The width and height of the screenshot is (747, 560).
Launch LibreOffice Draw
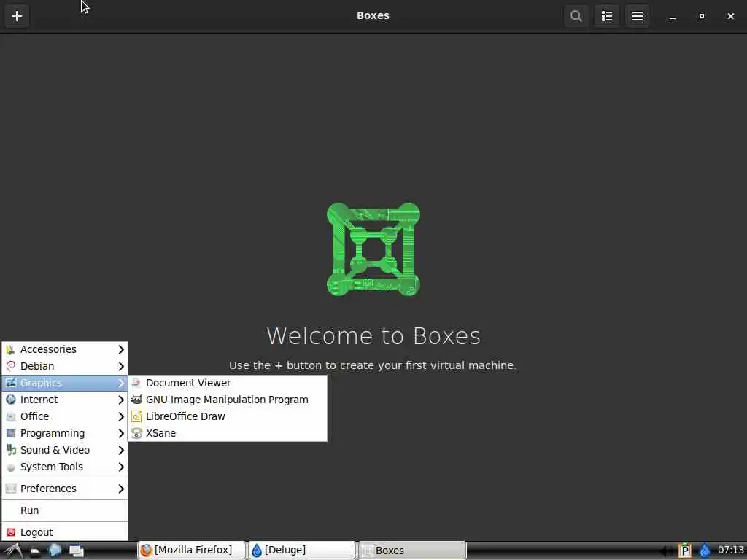228,416
